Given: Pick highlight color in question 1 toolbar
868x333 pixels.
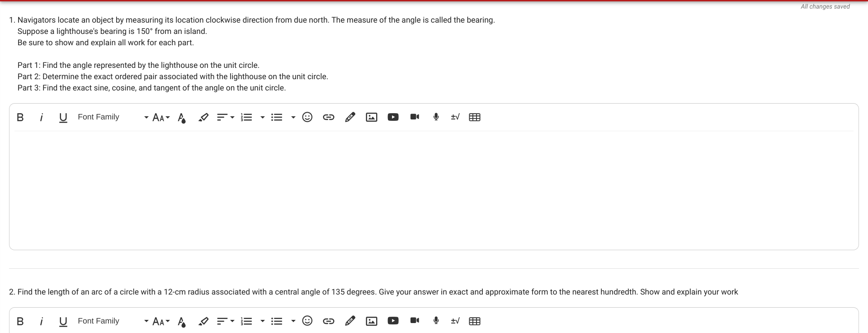Looking at the screenshot, I should pos(203,117).
